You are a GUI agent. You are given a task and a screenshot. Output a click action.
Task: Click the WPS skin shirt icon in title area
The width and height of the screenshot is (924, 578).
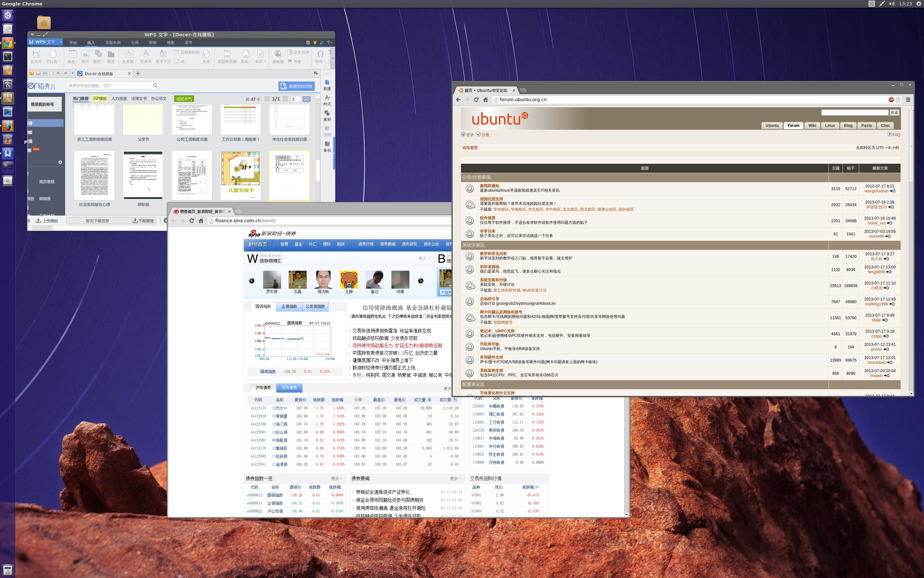[315, 42]
